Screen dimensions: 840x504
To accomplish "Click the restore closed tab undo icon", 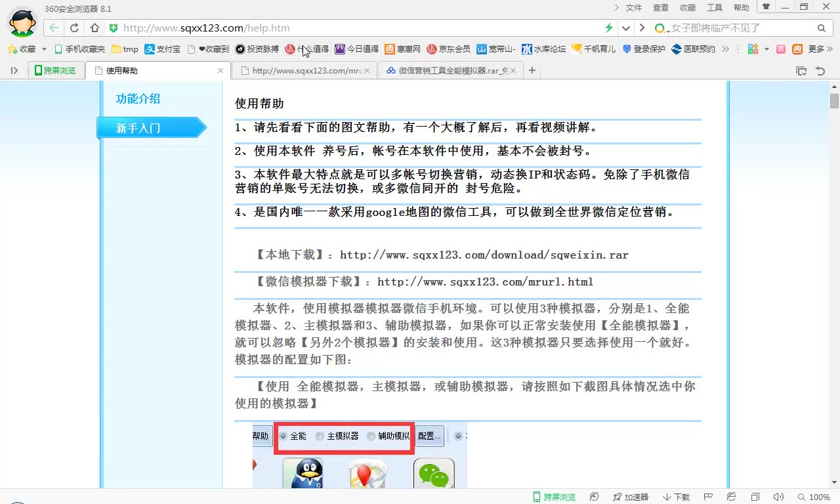I will click(820, 71).
